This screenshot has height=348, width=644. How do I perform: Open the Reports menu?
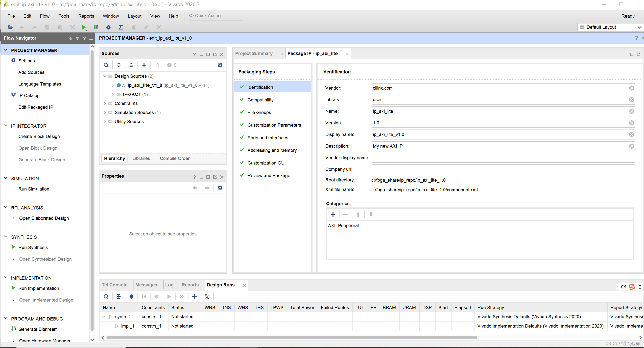click(x=86, y=16)
